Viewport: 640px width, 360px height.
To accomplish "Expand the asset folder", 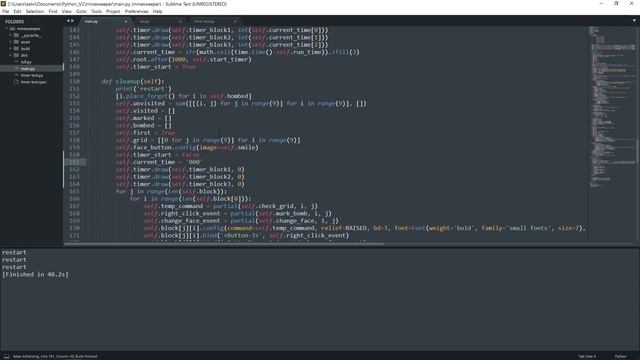I will click(x=10, y=42).
